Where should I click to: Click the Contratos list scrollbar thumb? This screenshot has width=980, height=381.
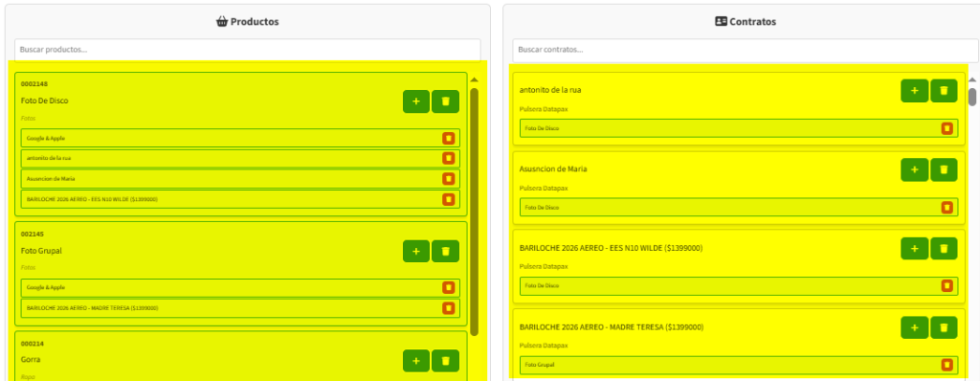coord(972,97)
